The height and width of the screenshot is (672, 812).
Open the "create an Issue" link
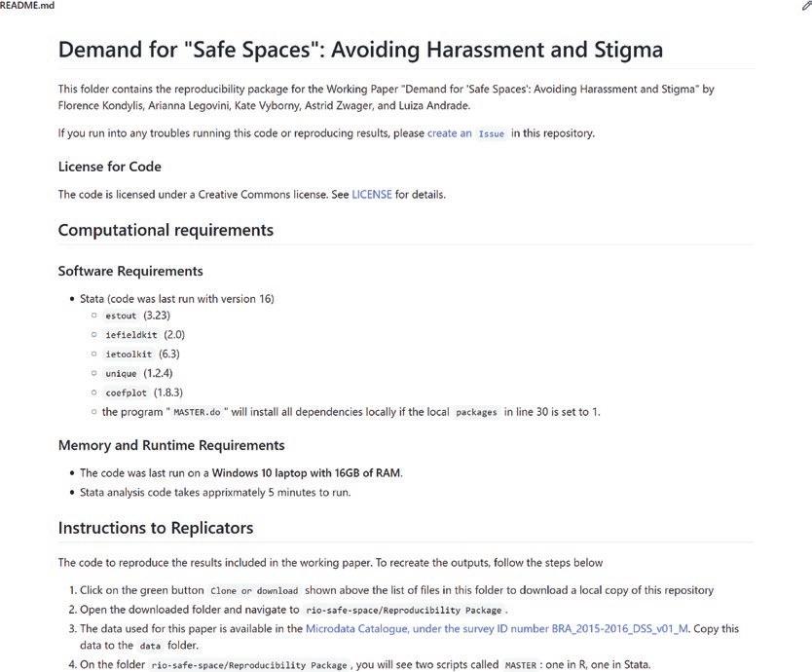tap(467, 133)
